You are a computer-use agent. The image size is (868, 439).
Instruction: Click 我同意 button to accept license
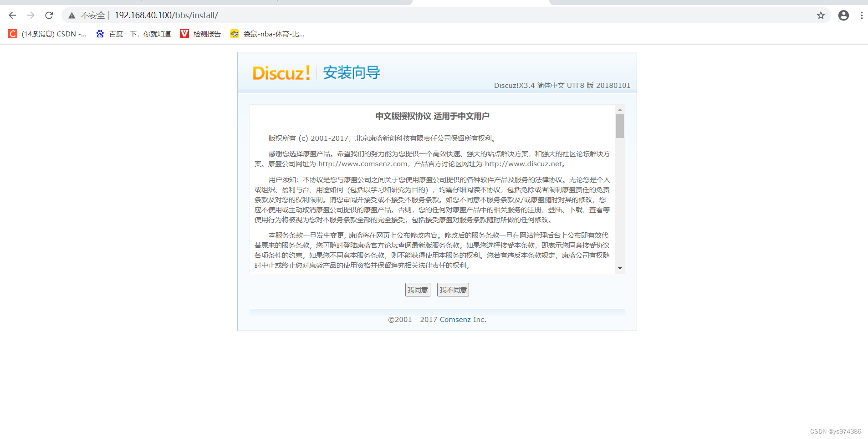418,290
